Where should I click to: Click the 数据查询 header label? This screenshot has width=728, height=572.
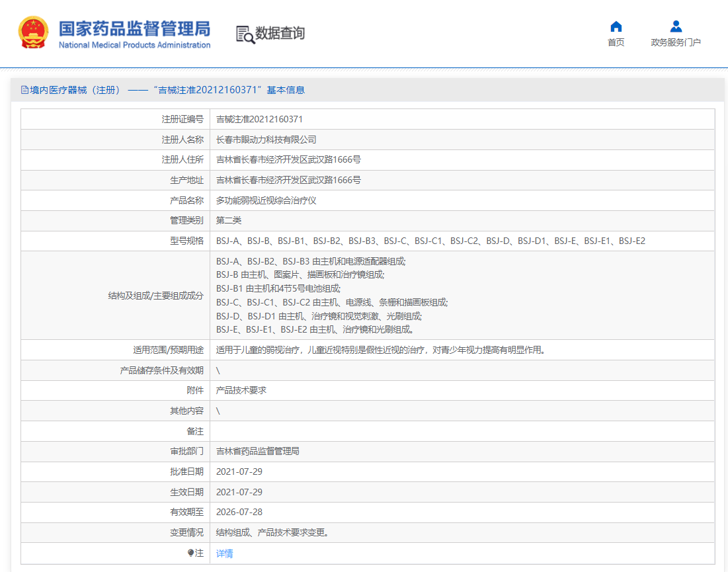(x=280, y=34)
